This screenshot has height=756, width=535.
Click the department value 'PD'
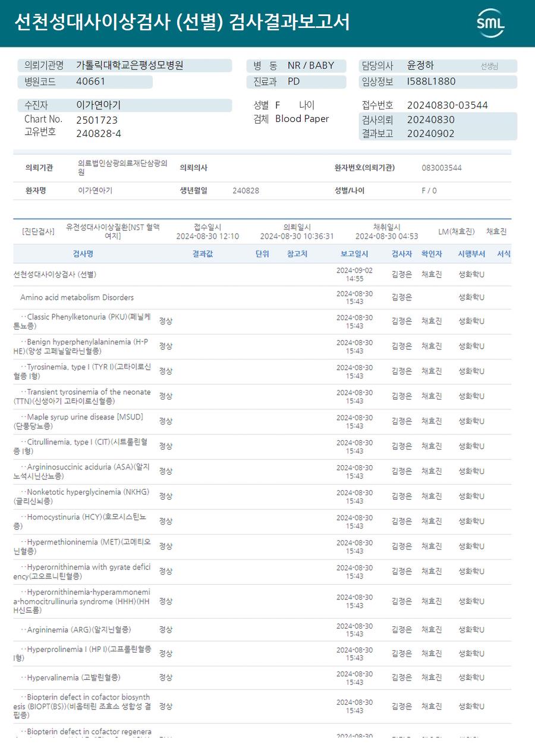pyautogui.click(x=294, y=81)
